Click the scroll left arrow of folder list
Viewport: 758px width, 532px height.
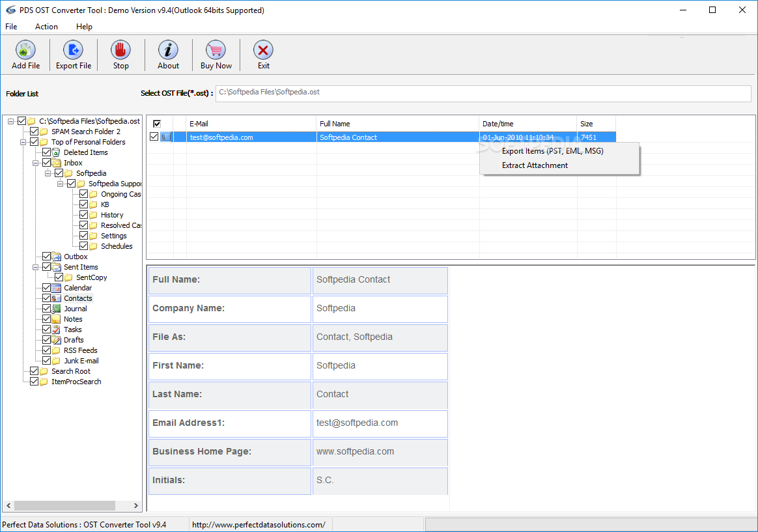8,505
